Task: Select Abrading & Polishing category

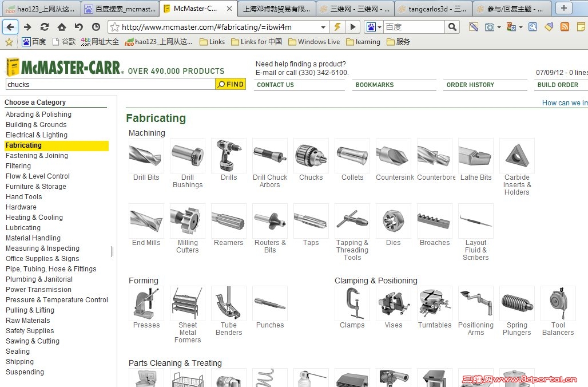Action: 38,114
